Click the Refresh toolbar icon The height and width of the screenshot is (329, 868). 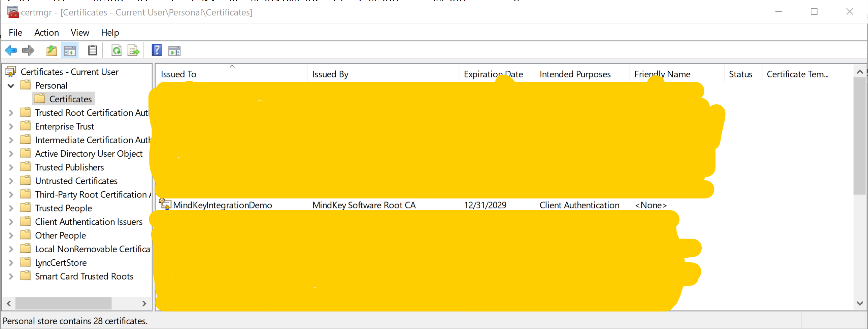(116, 51)
